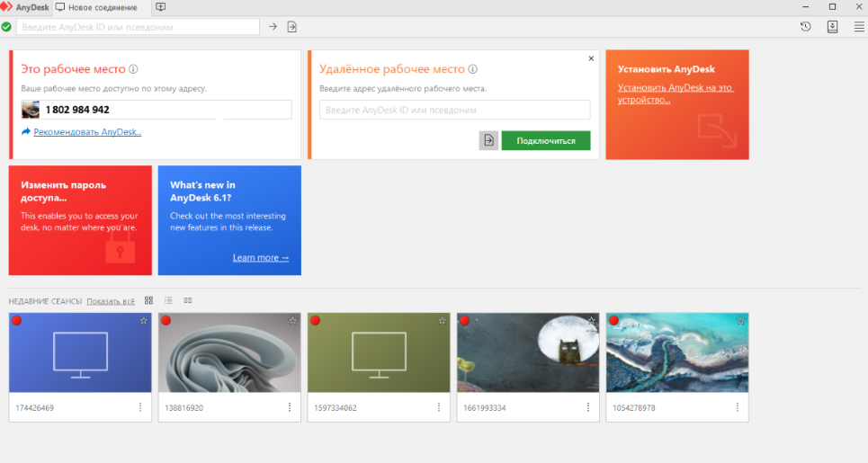The height and width of the screenshot is (463, 868).
Task: Click 'Показать всё' link
Action: click(111, 301)
